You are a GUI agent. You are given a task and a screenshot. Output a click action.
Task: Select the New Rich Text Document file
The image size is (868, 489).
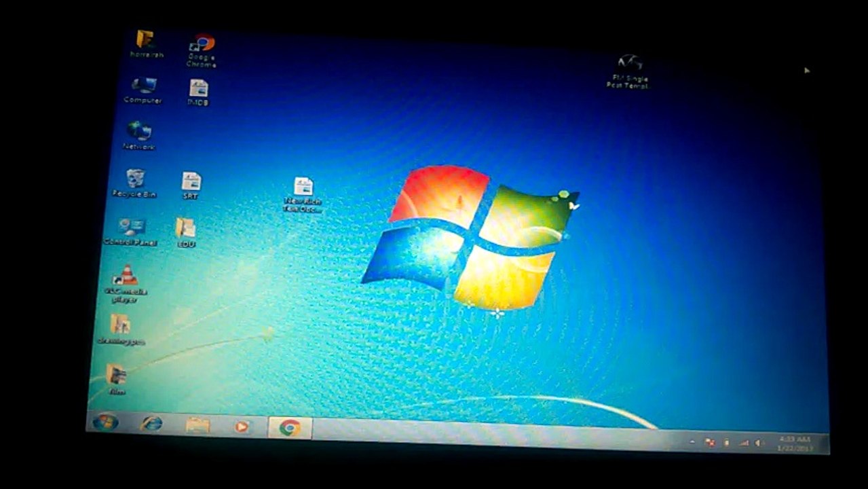[x=303, y=195]
